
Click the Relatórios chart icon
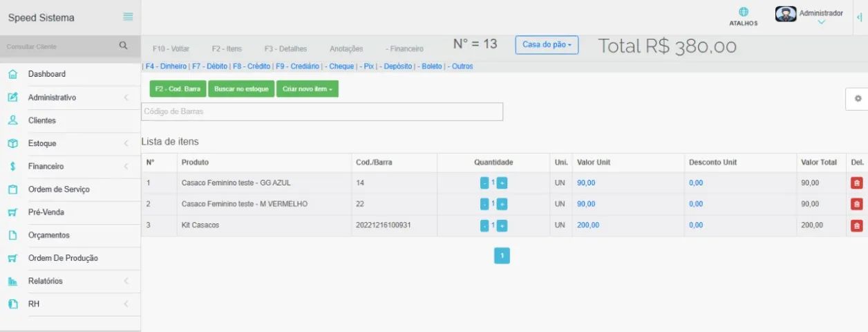[x=12, y=281]
